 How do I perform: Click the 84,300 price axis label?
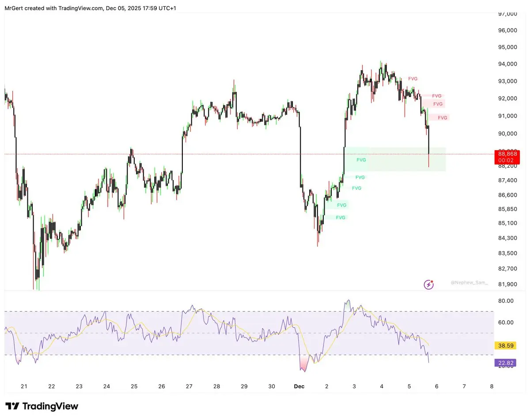click(x=507, y=238)
